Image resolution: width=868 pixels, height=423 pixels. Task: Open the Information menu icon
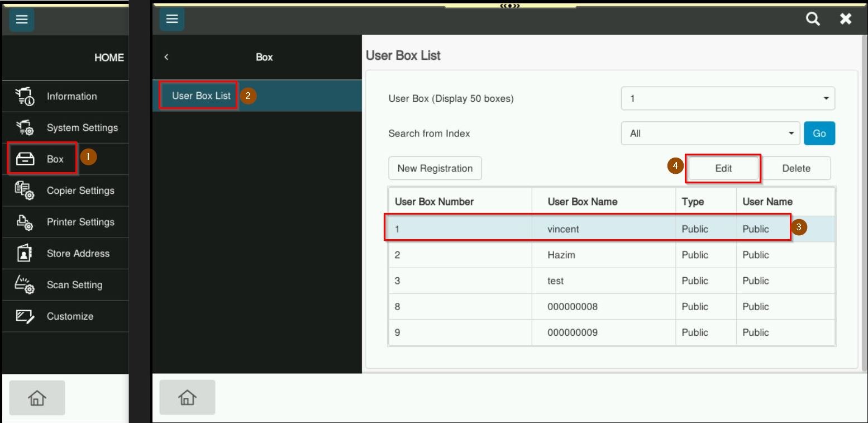pos(25,96)
